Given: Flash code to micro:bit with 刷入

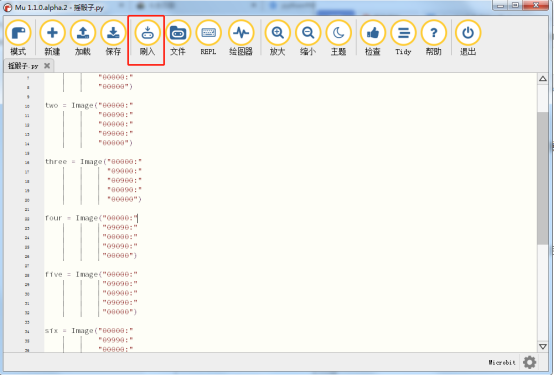Looking at the screenshot, I should 147,38.
